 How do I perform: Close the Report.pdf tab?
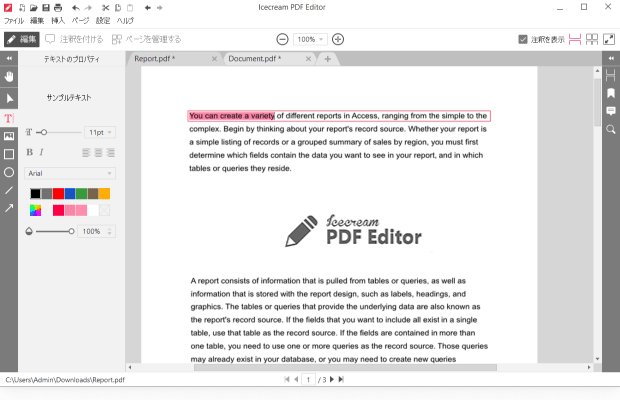coord(214,59)
